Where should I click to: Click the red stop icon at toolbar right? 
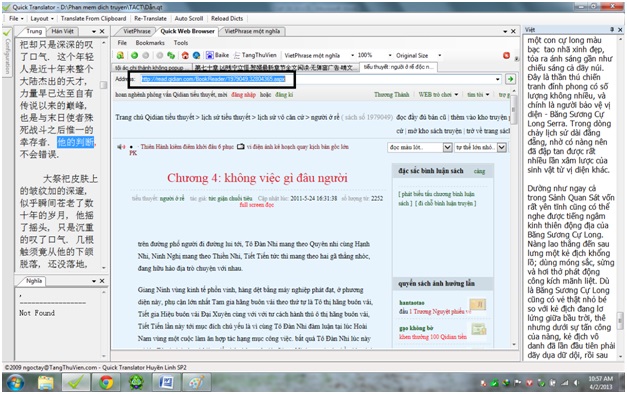pyautogui.click(x=506, y=55)
